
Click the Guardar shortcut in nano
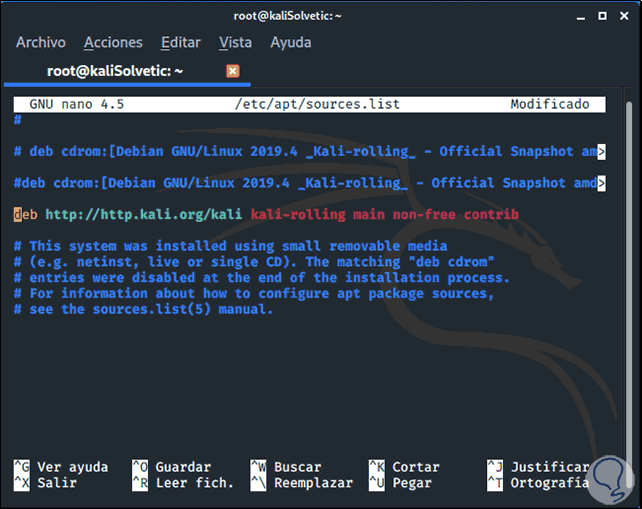pos(183,467)
